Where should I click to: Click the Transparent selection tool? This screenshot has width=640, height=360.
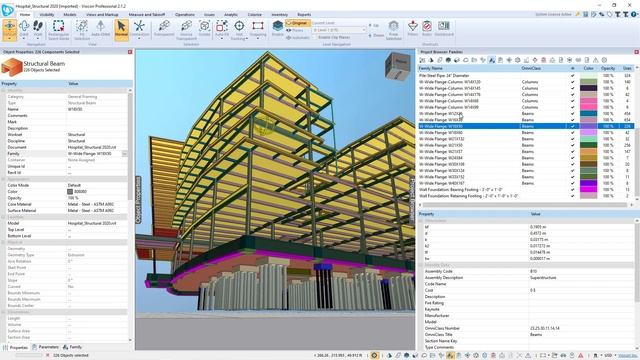point(164,29)
